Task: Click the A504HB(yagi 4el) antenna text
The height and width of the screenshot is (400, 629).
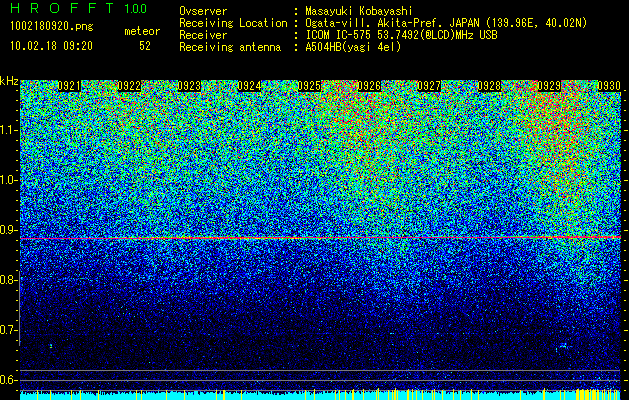Action: (353, 47)
